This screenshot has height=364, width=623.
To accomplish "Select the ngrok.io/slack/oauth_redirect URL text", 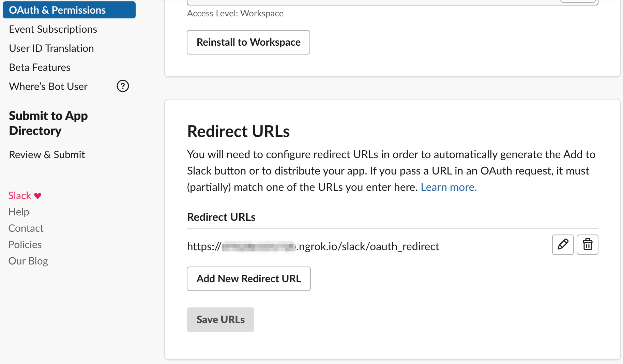I will pos(313,246).
